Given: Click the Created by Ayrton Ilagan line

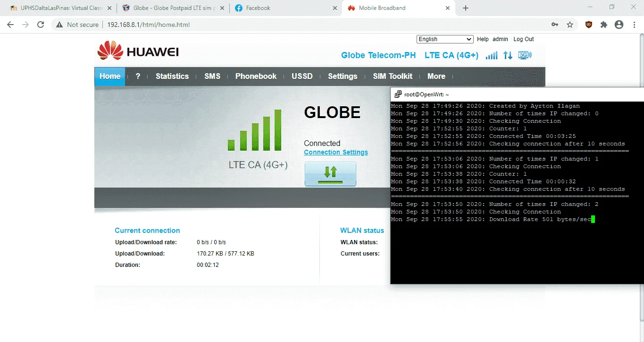Looking at the screenshot, I should [485, 106].
